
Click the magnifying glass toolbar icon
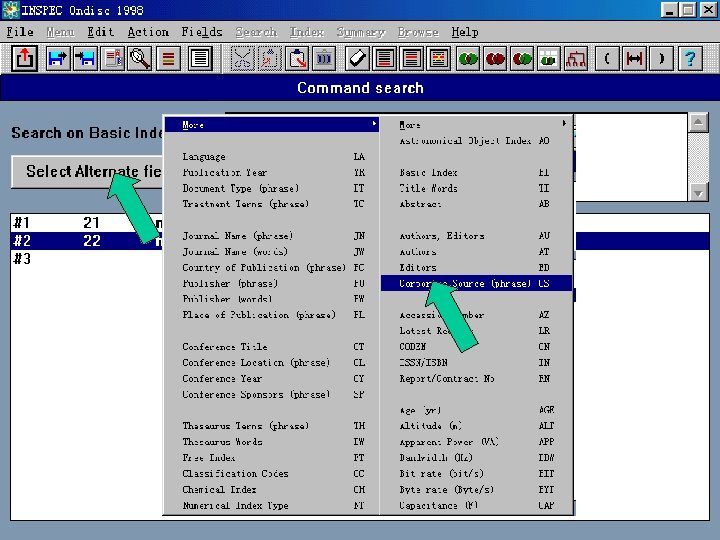click(x=140, y=58)
